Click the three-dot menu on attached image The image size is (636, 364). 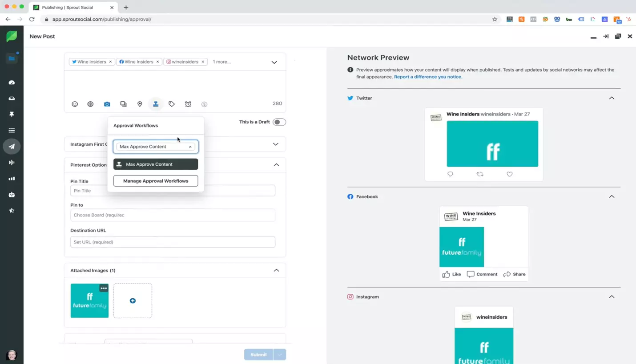[x=104, y=288]
